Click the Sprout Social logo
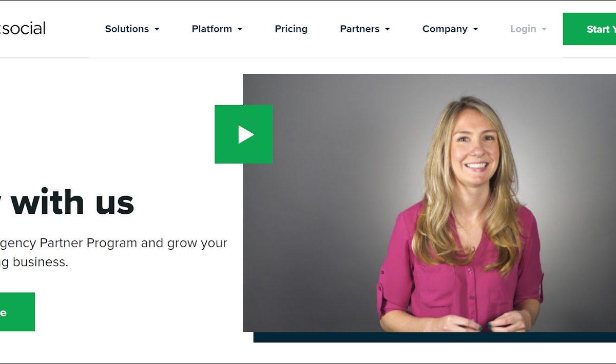This screenshot has height=364, width=616. (23, 28)
